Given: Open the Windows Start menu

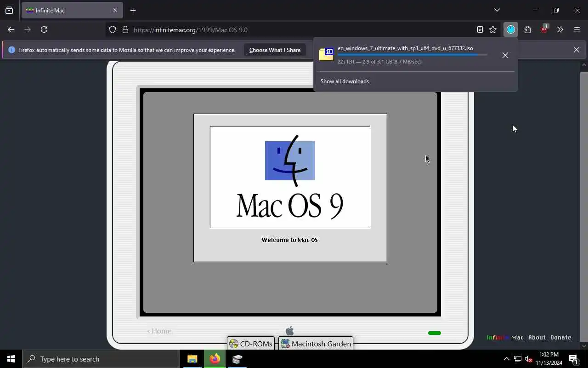Looking at the screenshot, I should pyautogui.click(x=11, y=359).
